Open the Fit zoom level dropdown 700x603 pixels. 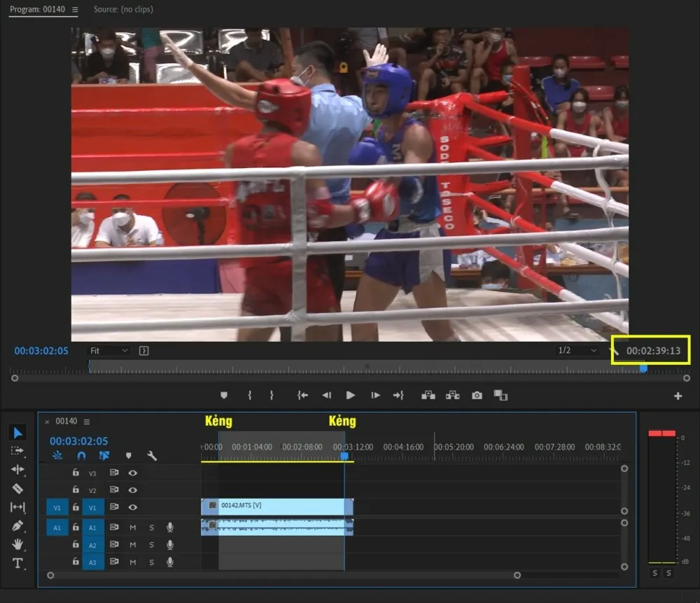tap(108, 351)
